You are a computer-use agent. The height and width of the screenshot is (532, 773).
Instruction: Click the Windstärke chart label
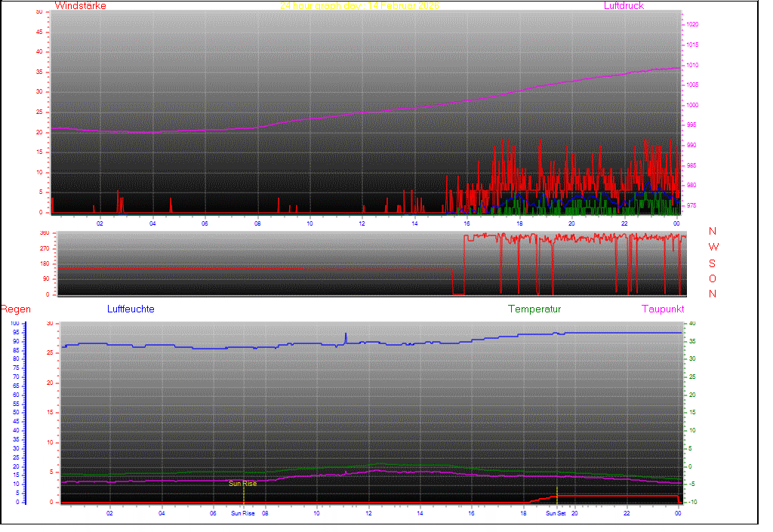[81, 6]
